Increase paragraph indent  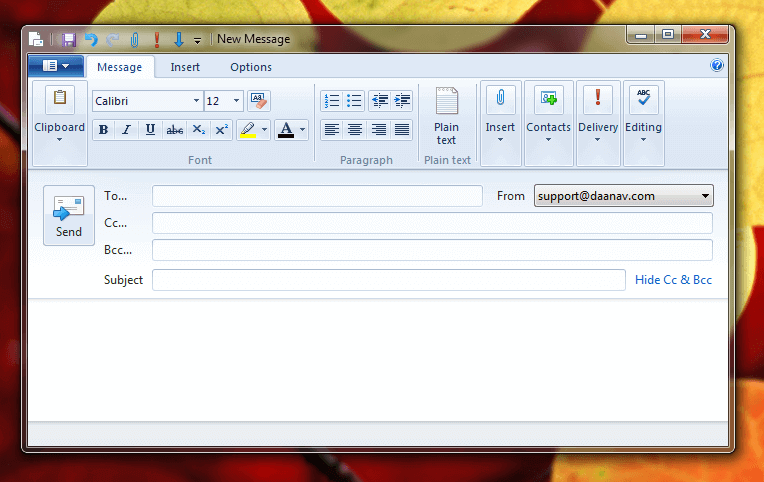pyautogui.click(x=402, y=101)
